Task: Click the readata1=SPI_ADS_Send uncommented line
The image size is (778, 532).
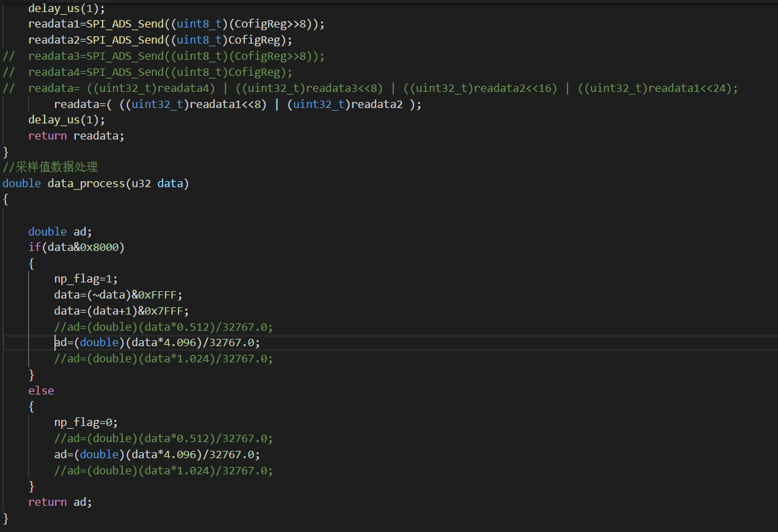Action: coord(176,24)
